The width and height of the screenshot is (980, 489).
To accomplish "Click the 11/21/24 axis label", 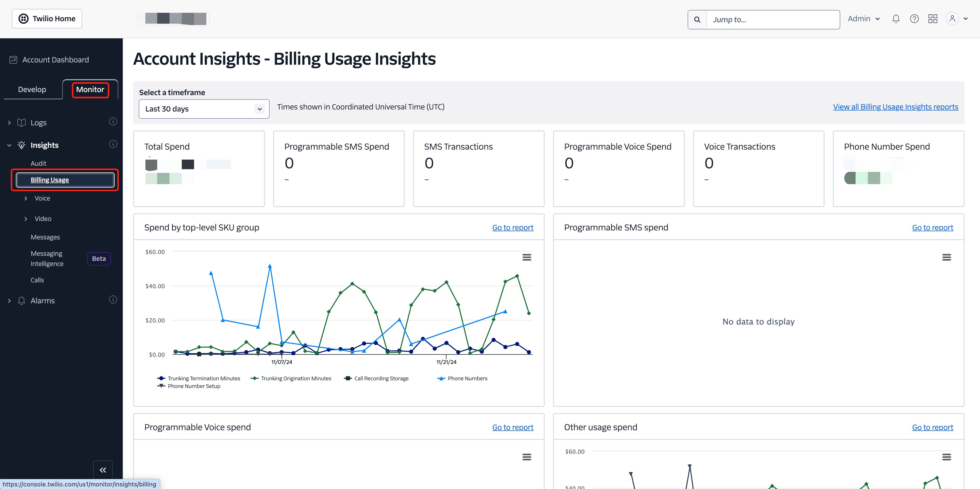I will point(446,362).
